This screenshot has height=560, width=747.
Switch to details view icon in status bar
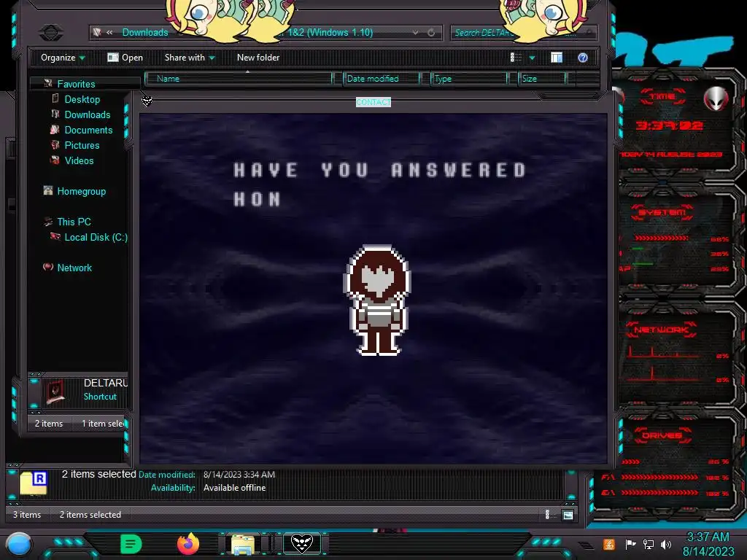(x=549, y=515)
